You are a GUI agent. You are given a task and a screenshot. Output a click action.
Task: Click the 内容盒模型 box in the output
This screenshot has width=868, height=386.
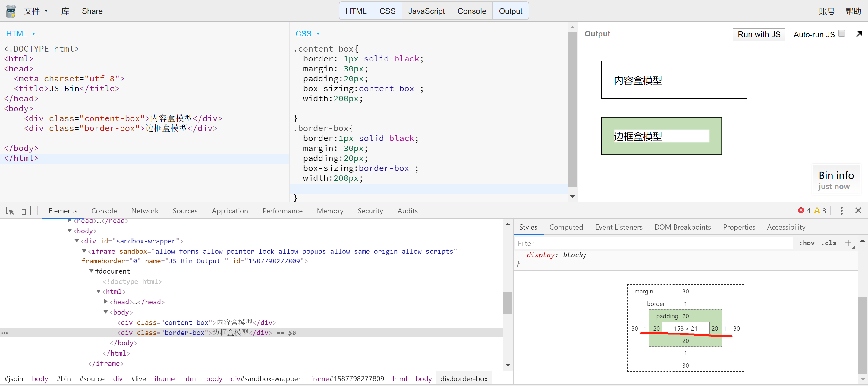coord(674,80)
